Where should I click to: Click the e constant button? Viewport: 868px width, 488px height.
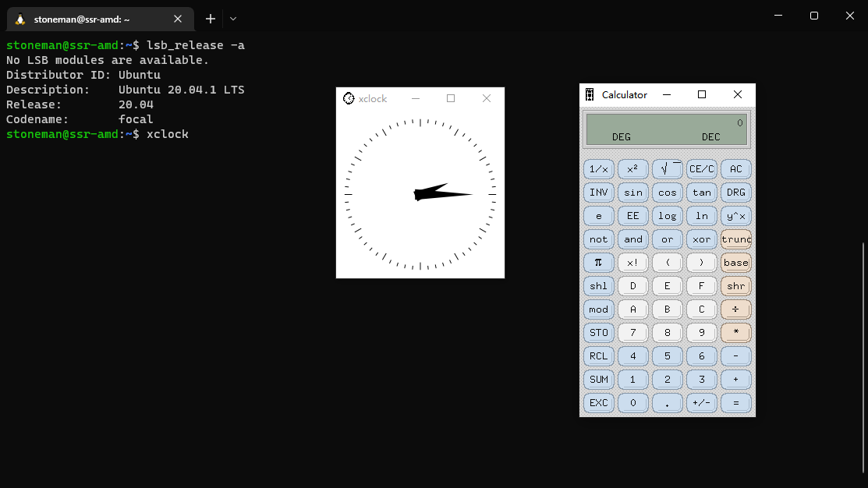click(x=598, y=216)
